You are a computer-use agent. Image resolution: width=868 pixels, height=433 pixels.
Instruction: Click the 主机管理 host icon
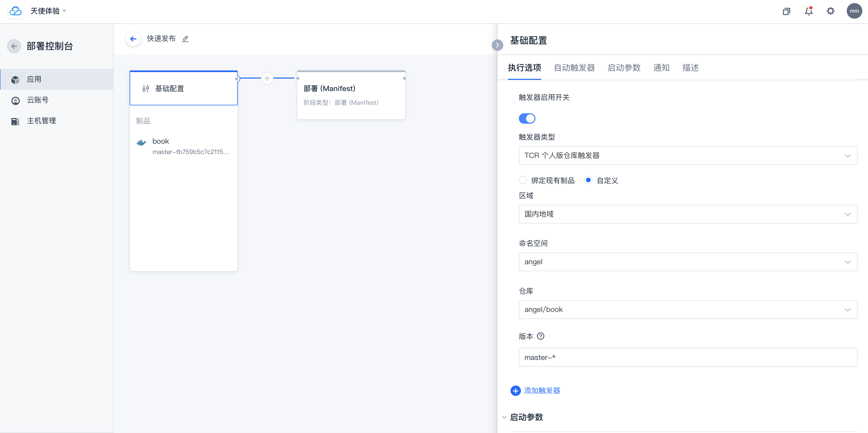click(x=15, y=121)
